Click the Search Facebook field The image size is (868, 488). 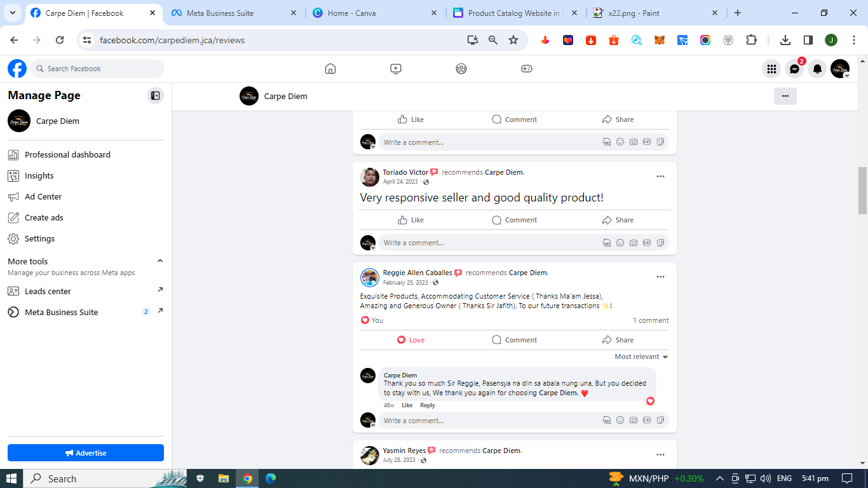pyautogui.click(x=97, y=69)
